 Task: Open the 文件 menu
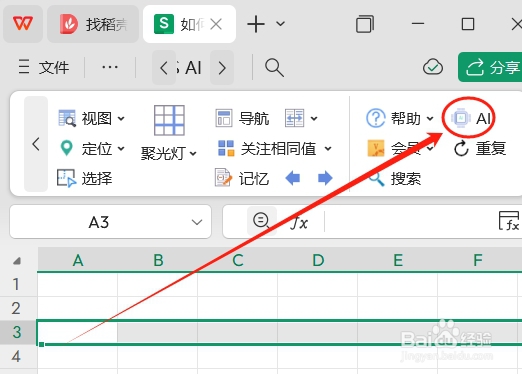click(44, 67)
